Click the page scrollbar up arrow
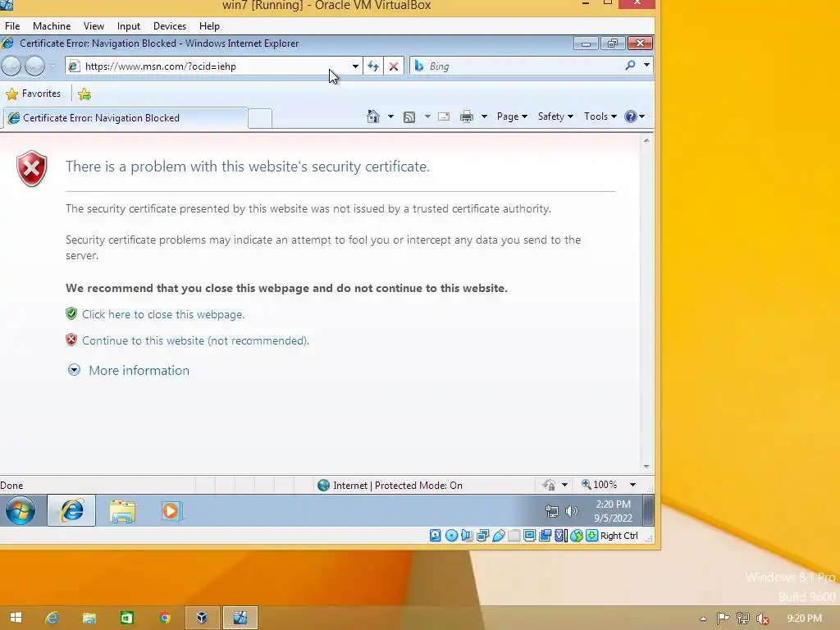This screenshot has width=840, height=630. point(646,140)
